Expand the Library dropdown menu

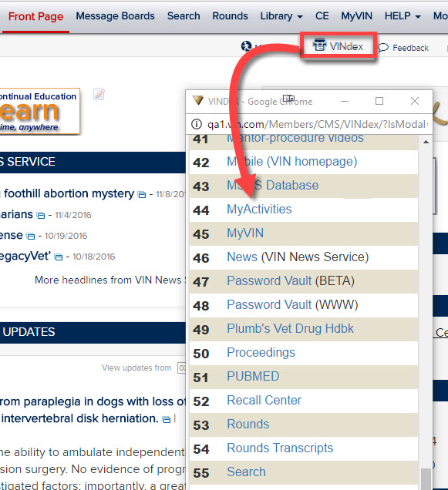point(281,16)
